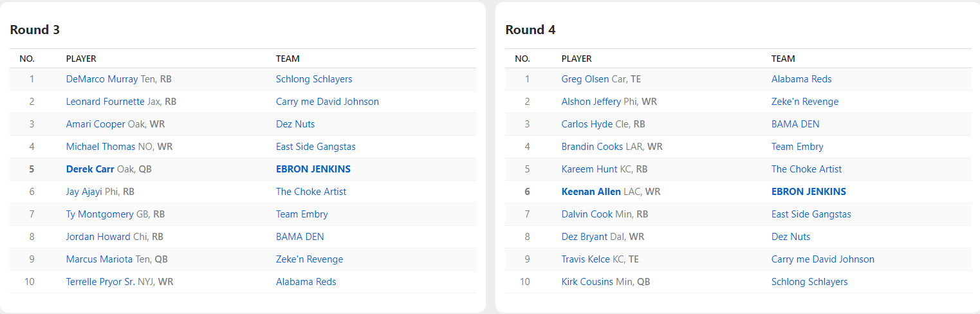
Task: Open Michael Thomas player page
Action: click(x=100, y=147)
